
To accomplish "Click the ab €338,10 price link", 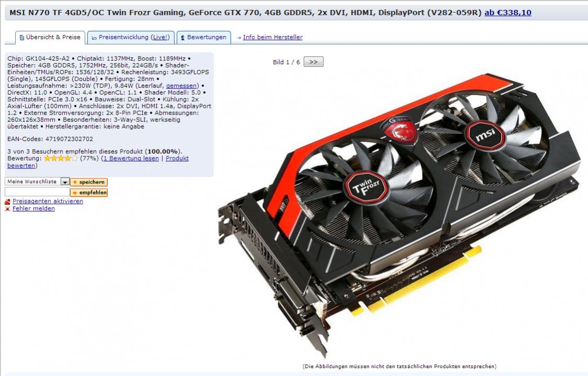I will (508, 13).
